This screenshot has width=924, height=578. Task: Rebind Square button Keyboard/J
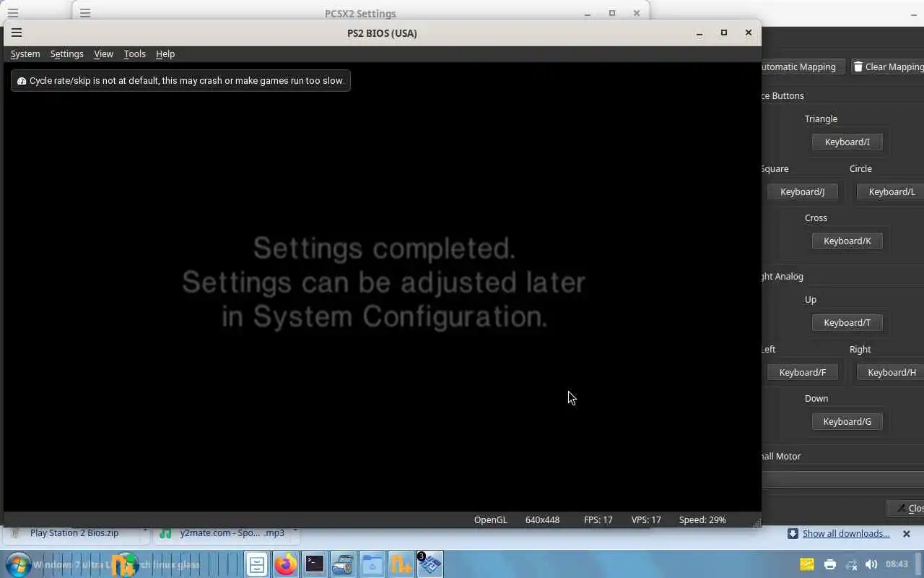pos(802,191)
